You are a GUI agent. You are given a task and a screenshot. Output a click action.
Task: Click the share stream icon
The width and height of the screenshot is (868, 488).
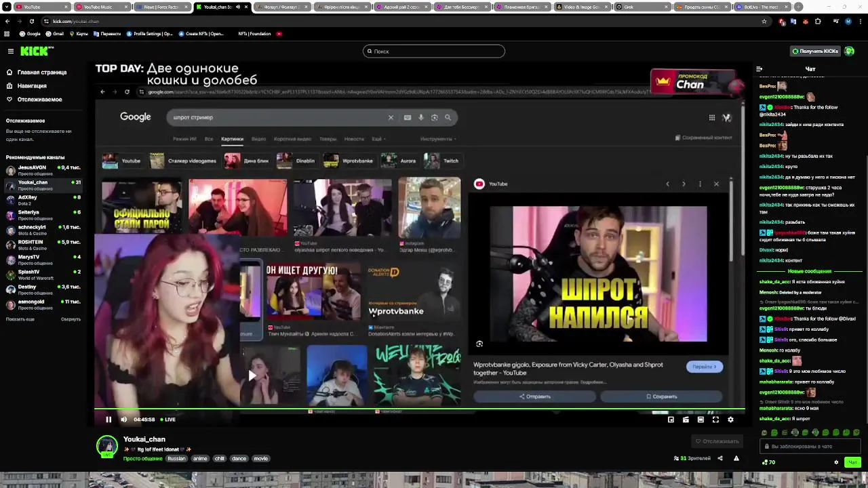click(720, 458)
